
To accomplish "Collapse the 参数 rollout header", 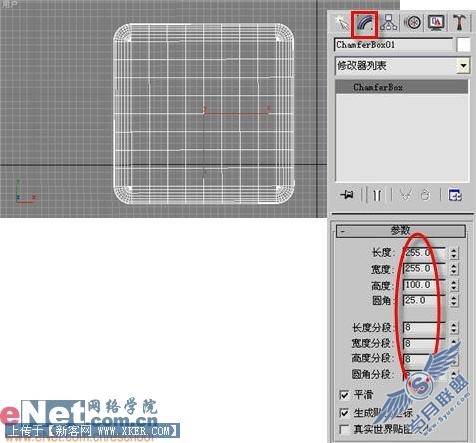I will 400,231.
